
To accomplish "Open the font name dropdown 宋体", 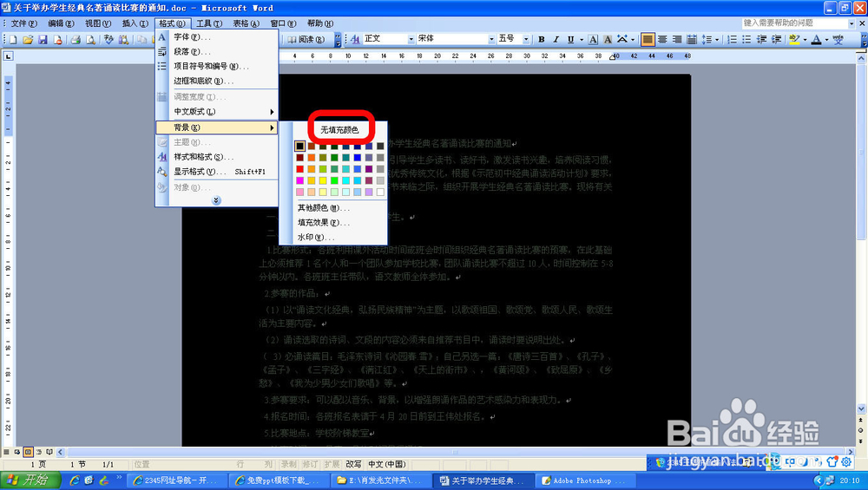I will (491, 39).
